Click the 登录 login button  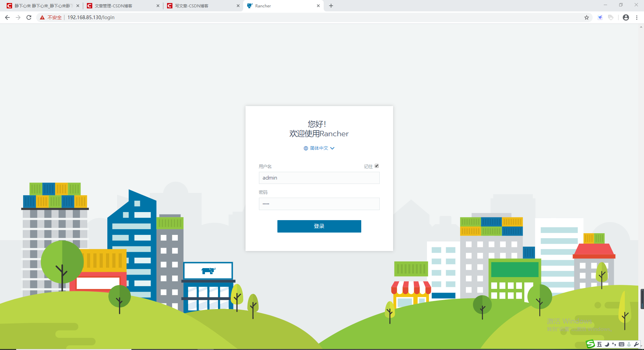(319, 226)
